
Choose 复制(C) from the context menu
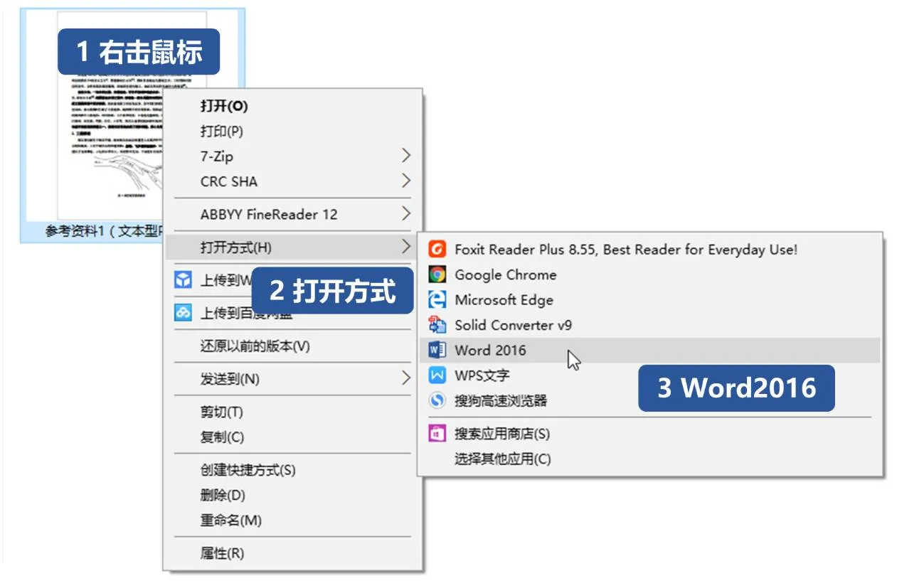point(293,437)
